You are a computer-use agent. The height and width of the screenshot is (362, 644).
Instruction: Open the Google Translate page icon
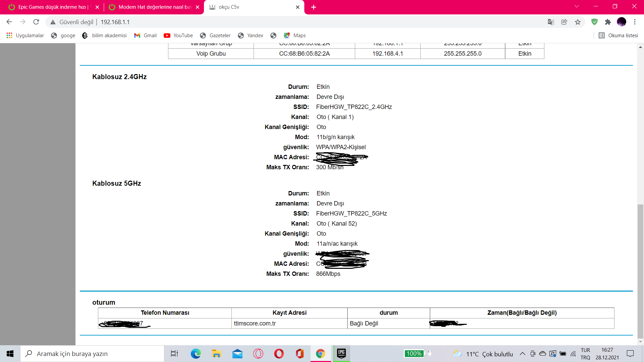(551, 22)
